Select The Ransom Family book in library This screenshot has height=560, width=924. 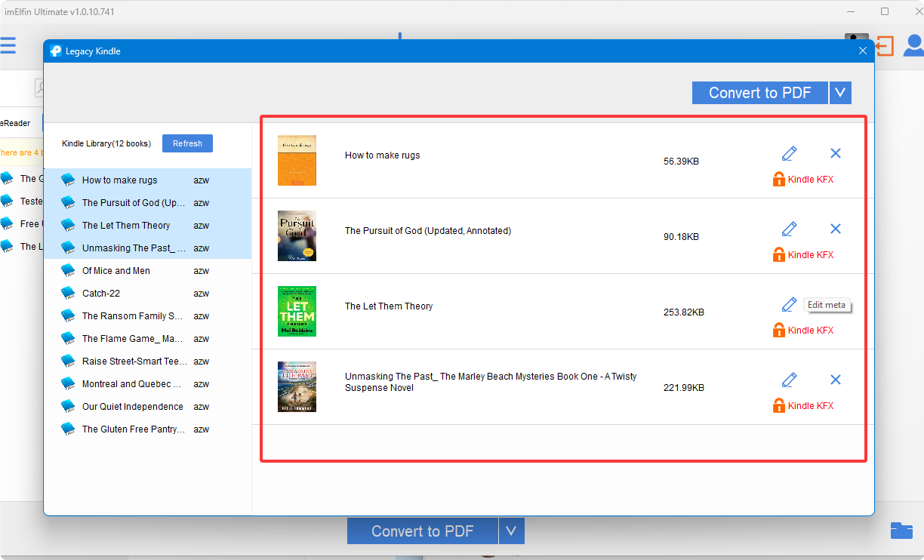point(148,315)
